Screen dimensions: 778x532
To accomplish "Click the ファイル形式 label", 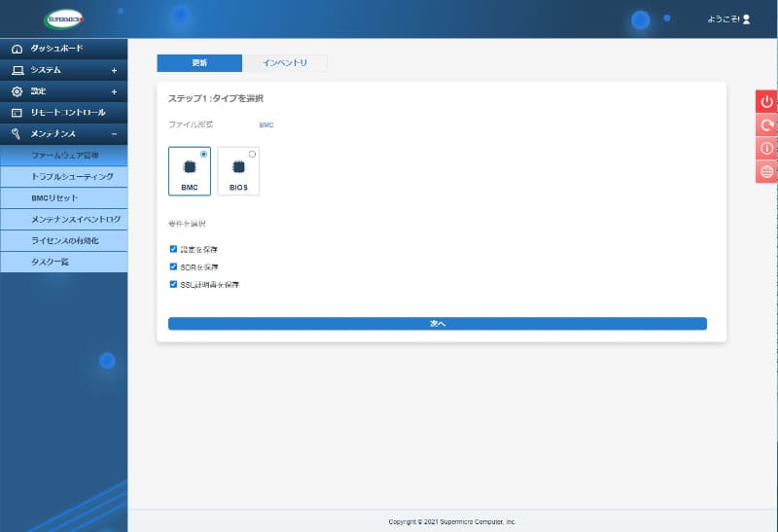I will tap(191, 124).
